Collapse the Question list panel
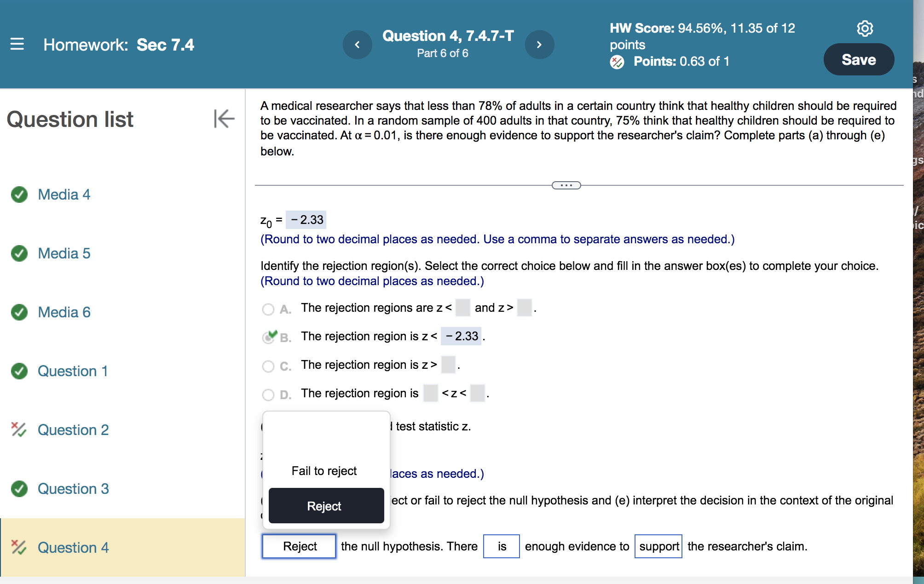Screen dimensions: 924x584 pyautogui.click(x=224, y=119)
